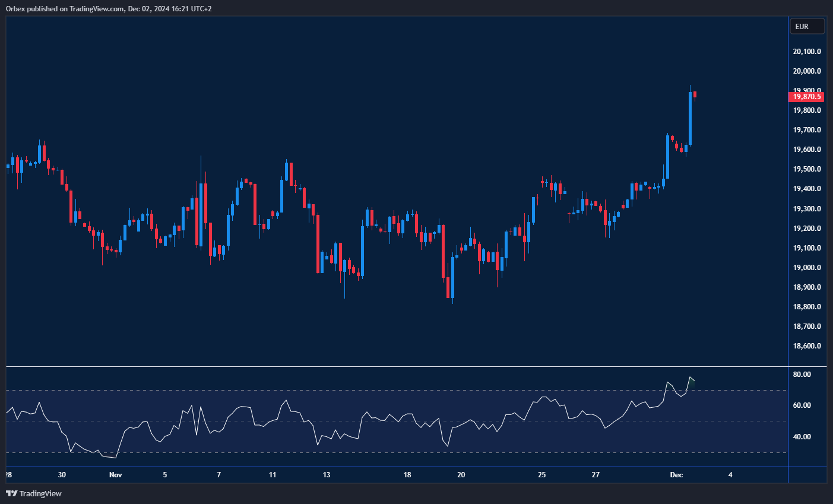
Task: Select the Nov label on the time axis
Action: pyautogui.click(x=116, y=475)
